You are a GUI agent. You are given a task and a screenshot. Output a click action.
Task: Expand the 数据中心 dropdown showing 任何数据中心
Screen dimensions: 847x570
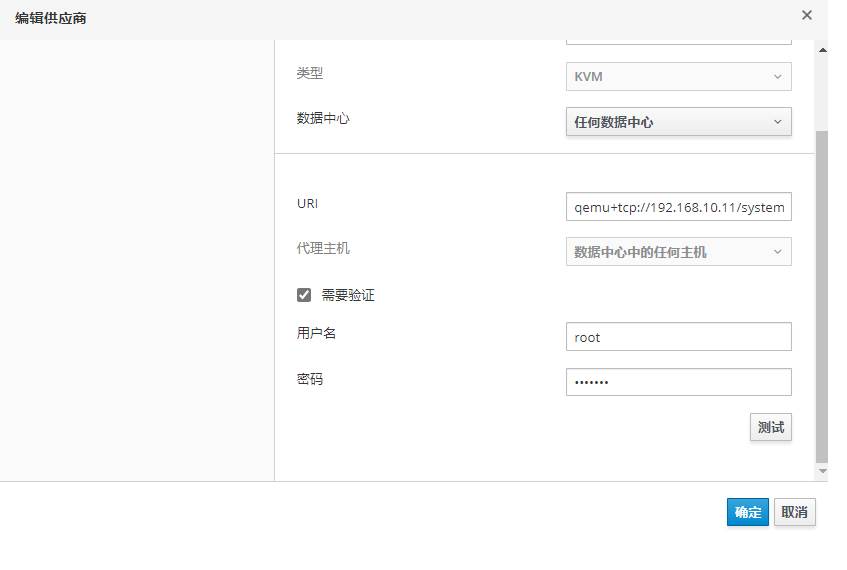(x=678, y=122)
